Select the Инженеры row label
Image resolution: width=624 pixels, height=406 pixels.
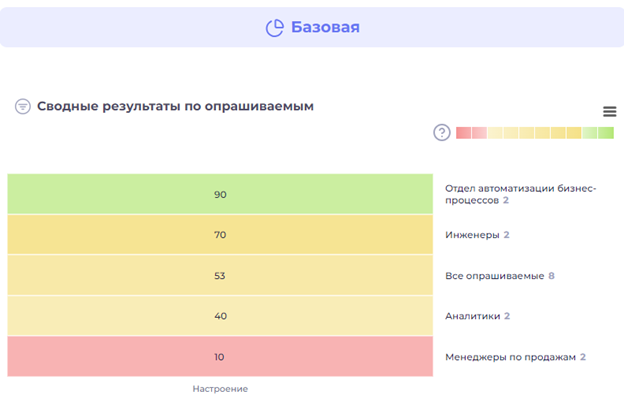(x=472, y=235)
